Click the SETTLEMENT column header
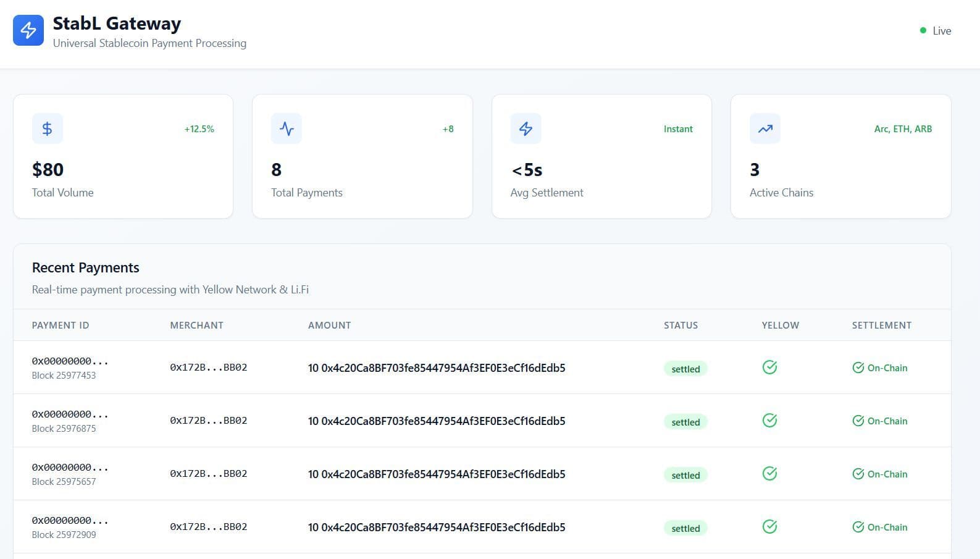This screenshot has height=559, width=980. pos(881,326)
